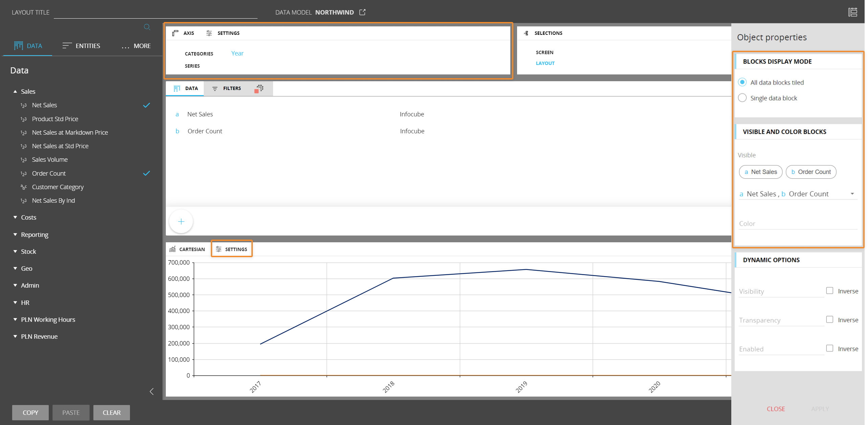Enable the Inverse checkbox for Visibility
This screenshot has width=868, height=425.
point(829,291)
